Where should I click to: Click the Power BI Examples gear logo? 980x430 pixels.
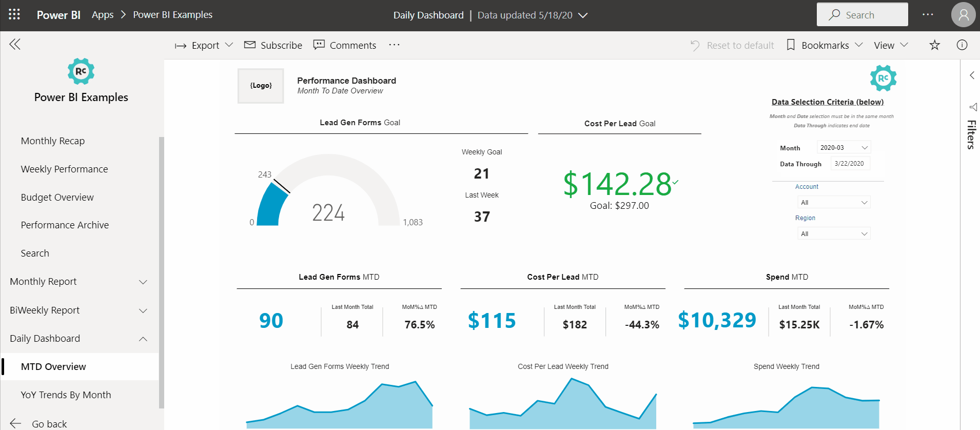tap(81, 71)
